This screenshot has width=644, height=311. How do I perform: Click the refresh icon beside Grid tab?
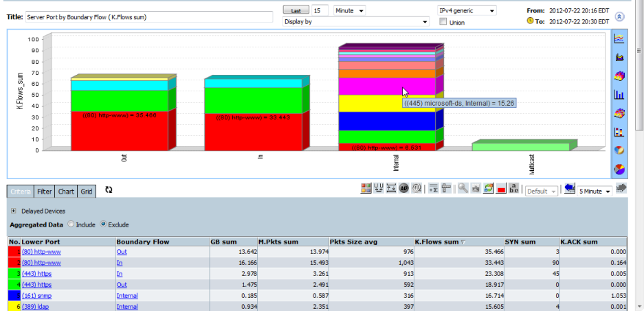point(109,189)
